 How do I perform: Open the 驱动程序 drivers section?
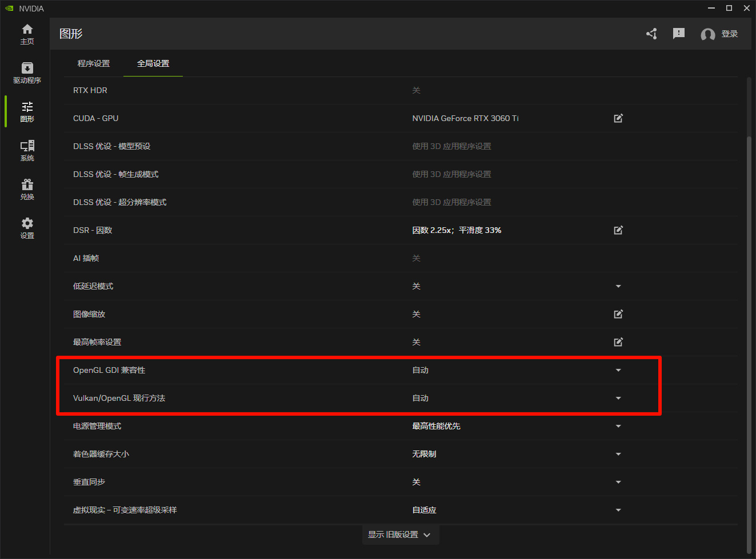point(27,73)
